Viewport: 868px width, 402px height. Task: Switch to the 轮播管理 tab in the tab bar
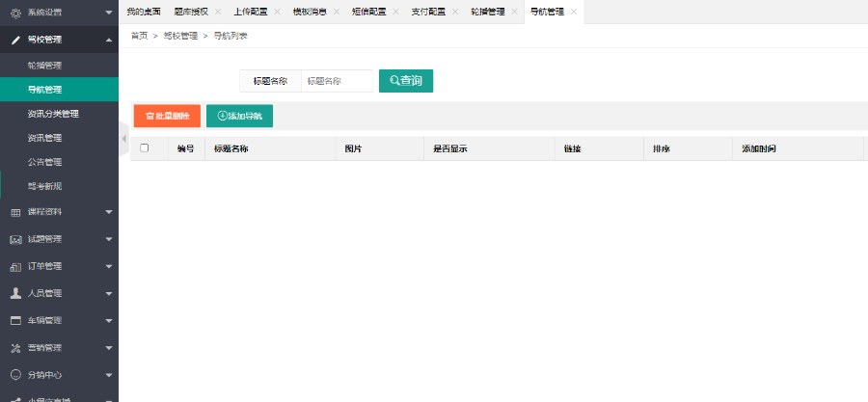tap(488, 12)
